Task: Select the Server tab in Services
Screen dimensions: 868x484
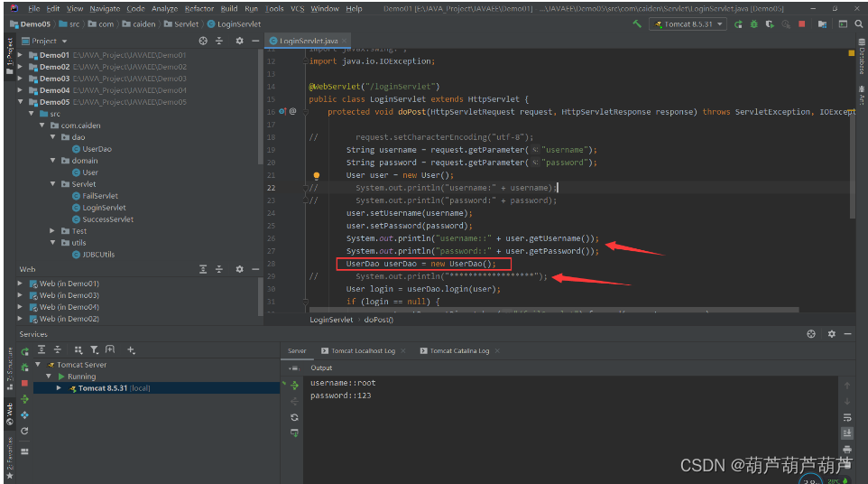Action: [297, 350]
